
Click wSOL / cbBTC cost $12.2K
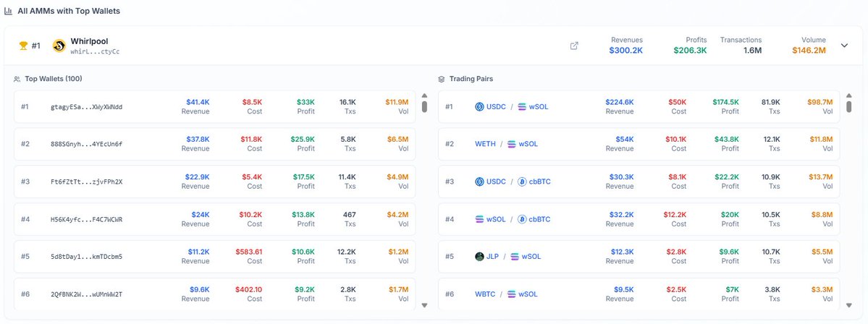tap(675, 215)
